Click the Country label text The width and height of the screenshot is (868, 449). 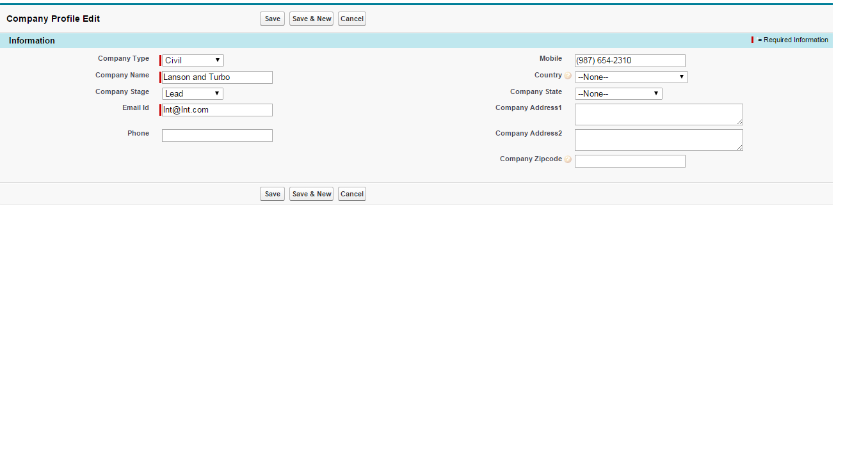548,75
